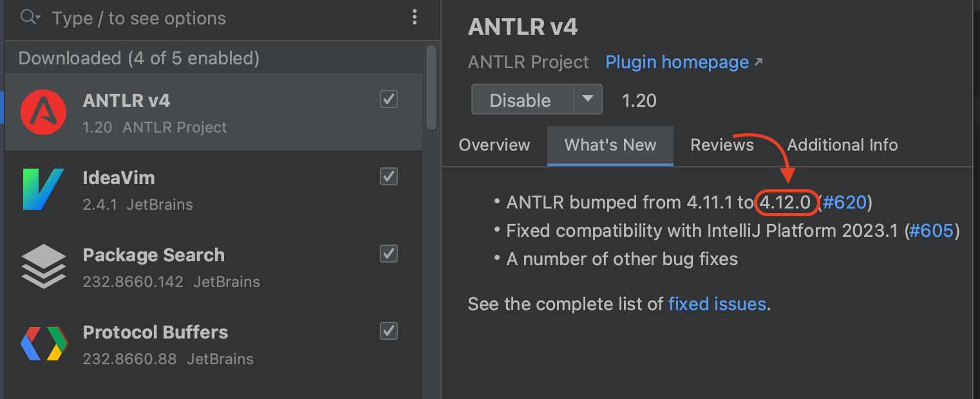Toggle the Protocol Buffers plugin checkbox
The width and height of the screenshot is (980, 399).
pyautogui.click(x=389, y=331)
